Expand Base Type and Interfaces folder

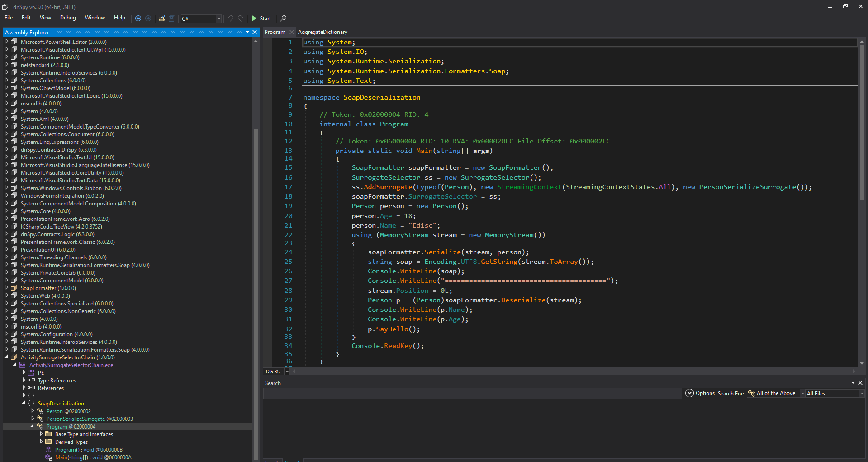click(41, 434)
